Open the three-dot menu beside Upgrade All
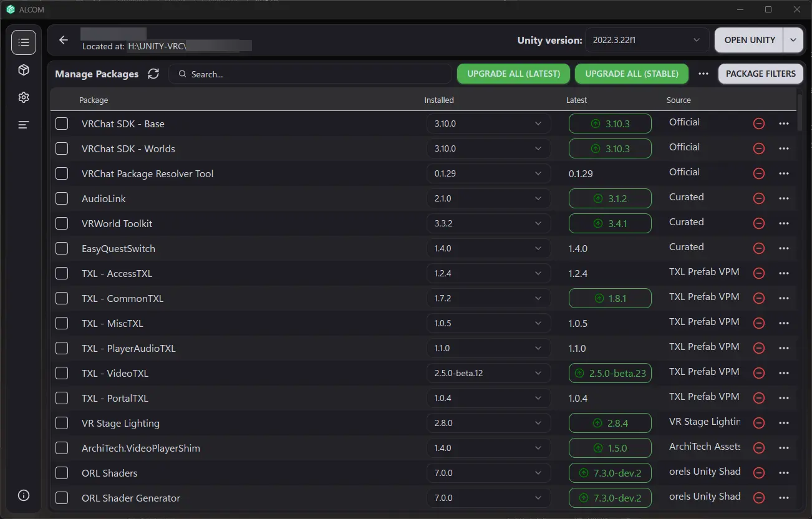The height and width of the screenshot is (519, 812). tap(703, 74)
